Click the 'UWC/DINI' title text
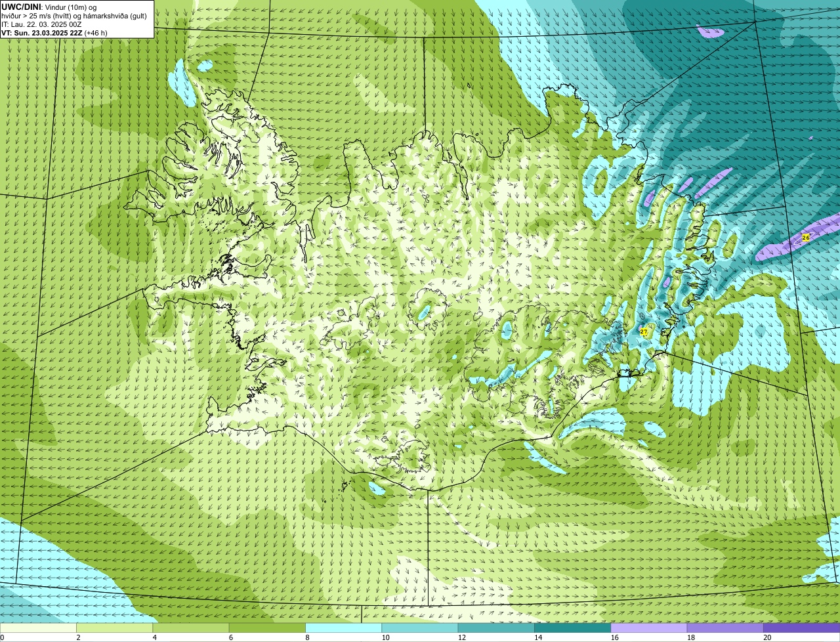Screen dimensions: 840x642 tap(21, 7)
